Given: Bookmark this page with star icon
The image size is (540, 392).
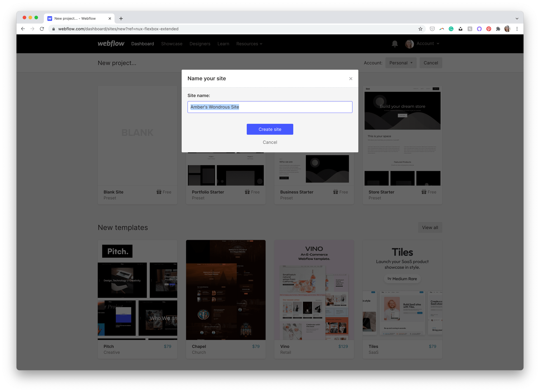Looking at the screenshot, I should (x=420, y=29).
